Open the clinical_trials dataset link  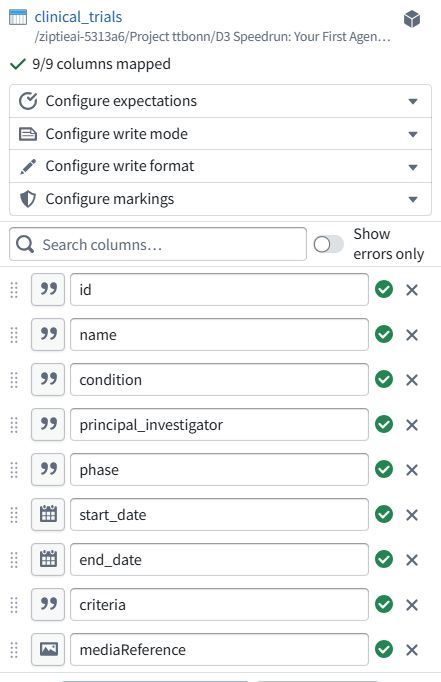pos(78,17)
